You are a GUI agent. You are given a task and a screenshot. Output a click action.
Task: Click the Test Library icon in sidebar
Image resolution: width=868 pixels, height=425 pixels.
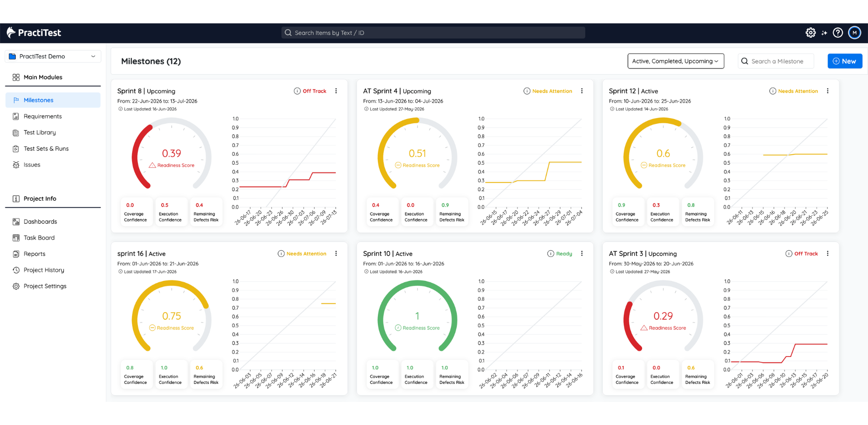click(x=16, y=133)
